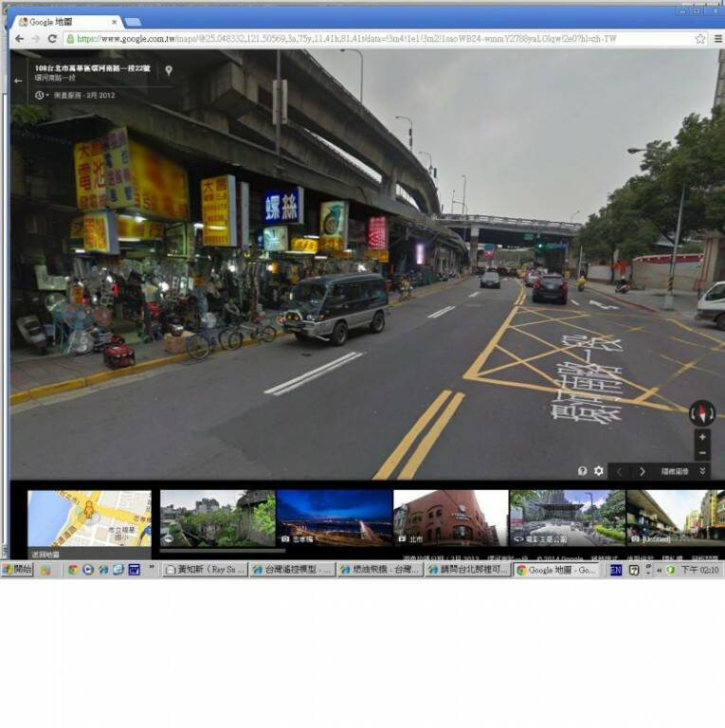Click the Hide Images label
Screen dimensions: 725x728
point(674,471)
